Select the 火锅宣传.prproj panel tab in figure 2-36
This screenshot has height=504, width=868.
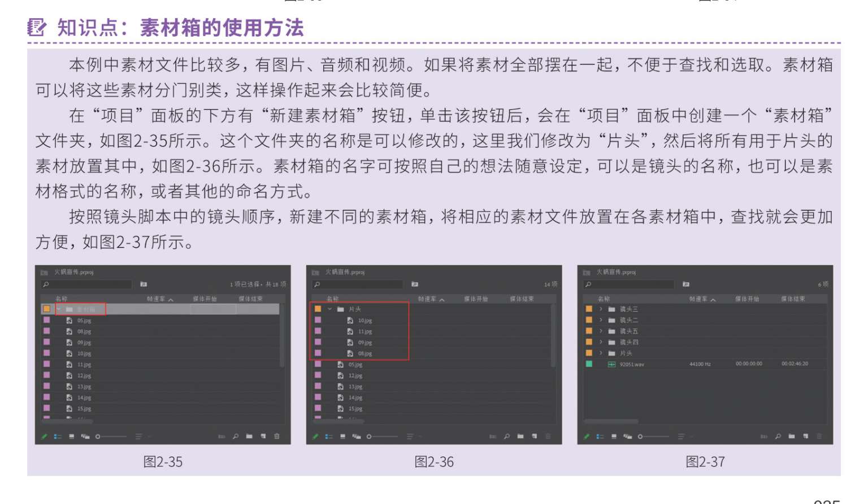click(x=345, y=273)
